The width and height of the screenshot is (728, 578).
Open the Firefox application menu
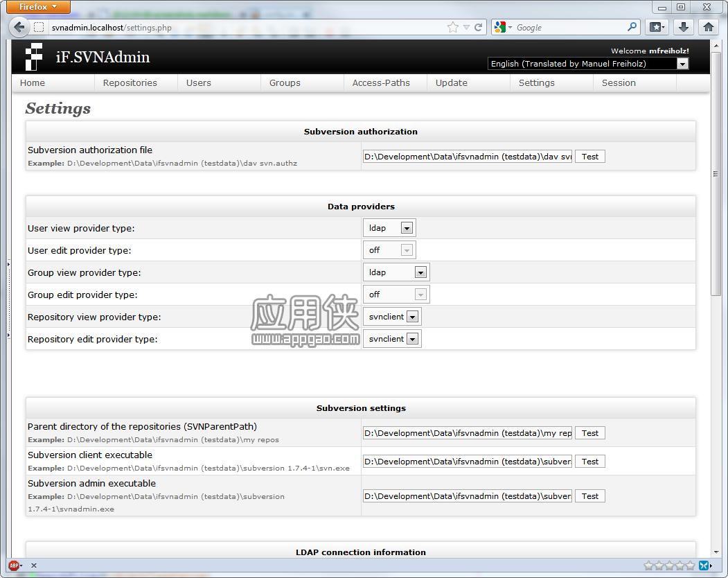pos(38,7)
